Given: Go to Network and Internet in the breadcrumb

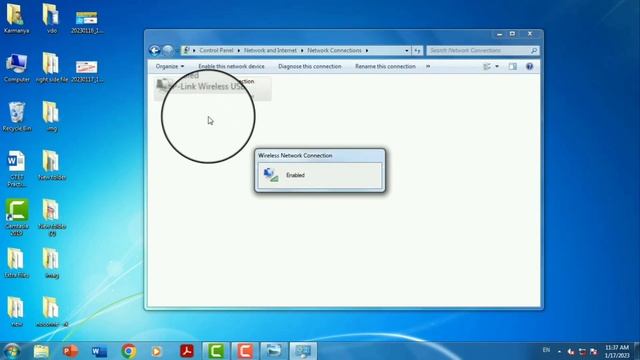Looking at the screenshot, I should 270,51.
